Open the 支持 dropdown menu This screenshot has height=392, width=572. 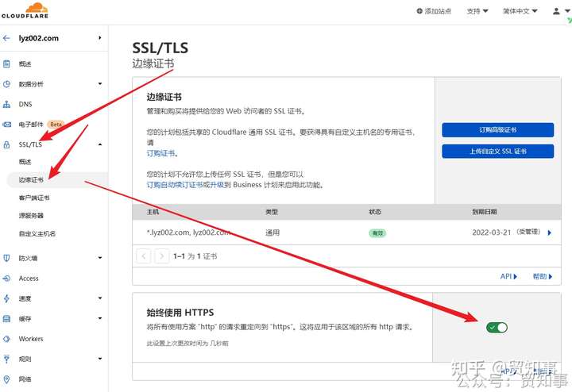point(477,11)
